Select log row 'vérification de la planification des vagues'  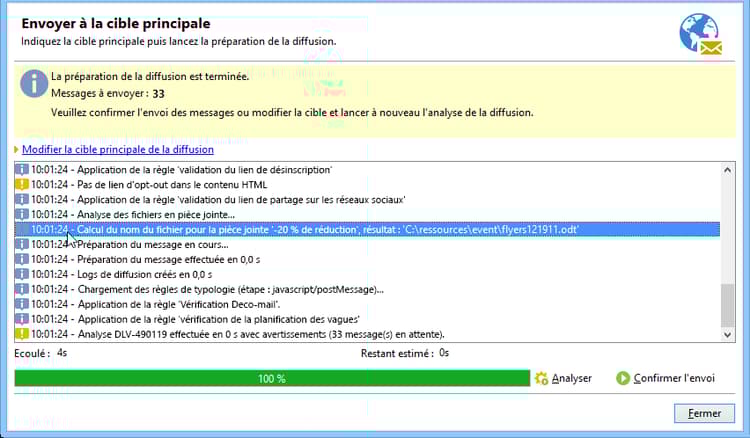pyautogui.click(x=367, y=319)
